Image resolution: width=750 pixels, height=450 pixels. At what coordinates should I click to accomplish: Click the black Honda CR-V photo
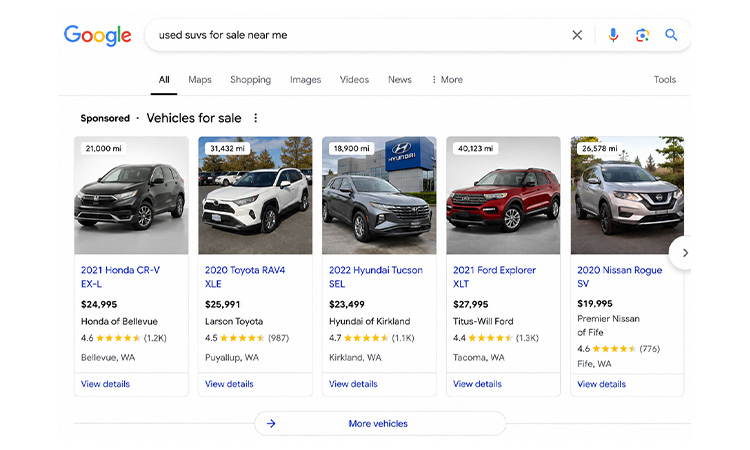pyautogui.click(x=131, y=195)
